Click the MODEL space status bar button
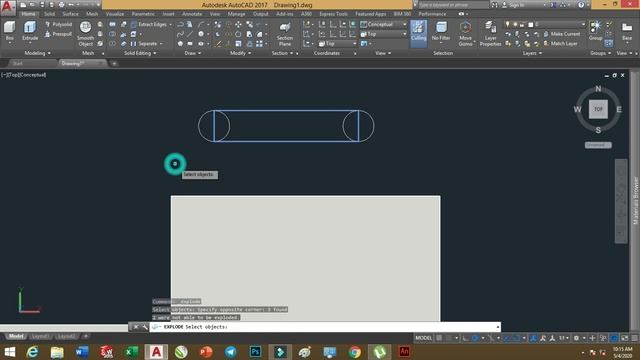The width and height of the screenshot is (640, 360). click(x=423, y=338)
